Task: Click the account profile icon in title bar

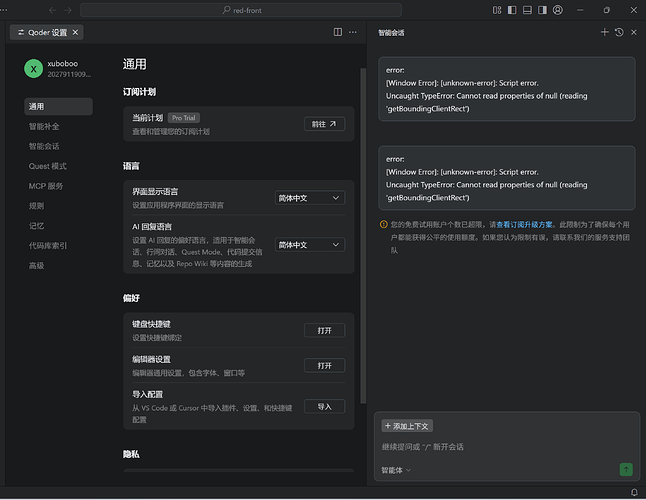Action: click(556, 10)
